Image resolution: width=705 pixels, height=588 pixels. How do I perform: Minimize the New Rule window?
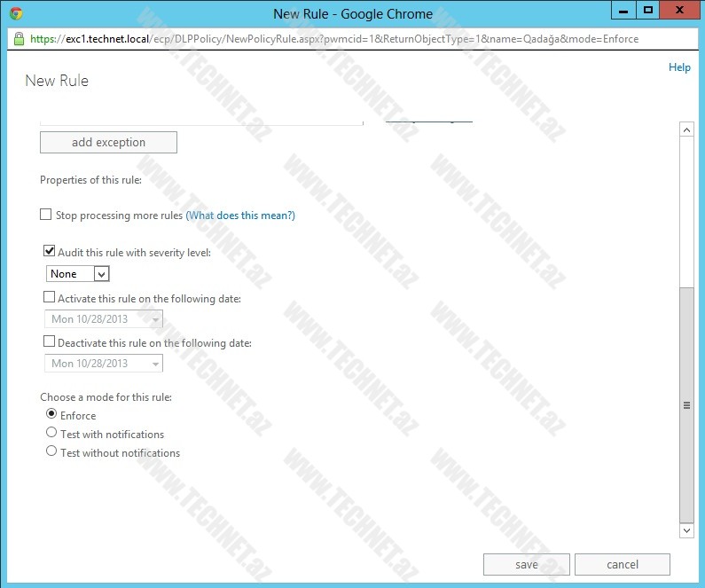622,11
